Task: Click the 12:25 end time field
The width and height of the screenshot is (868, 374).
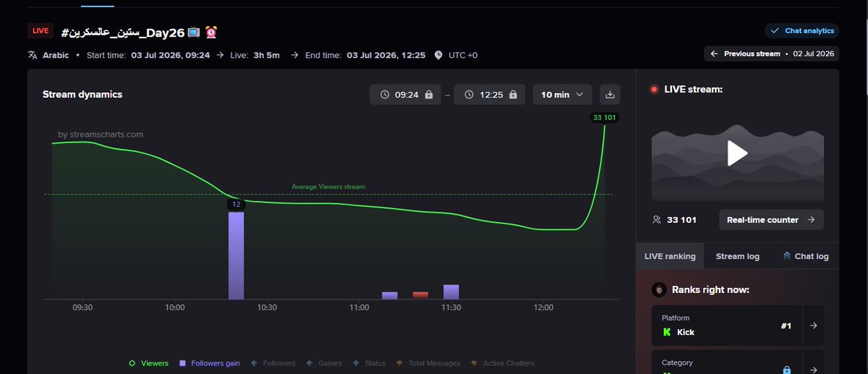Action: click(x=489, y=95)
